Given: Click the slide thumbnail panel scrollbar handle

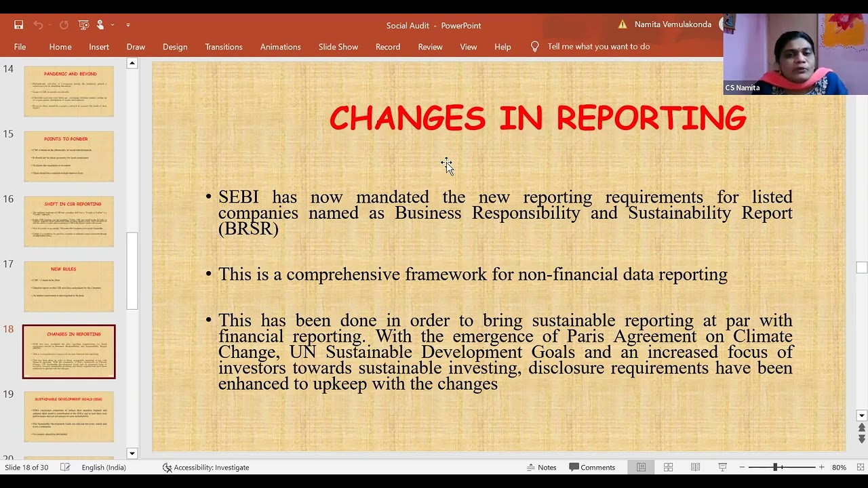Looking at the screenshot, I should pos(132,270).
